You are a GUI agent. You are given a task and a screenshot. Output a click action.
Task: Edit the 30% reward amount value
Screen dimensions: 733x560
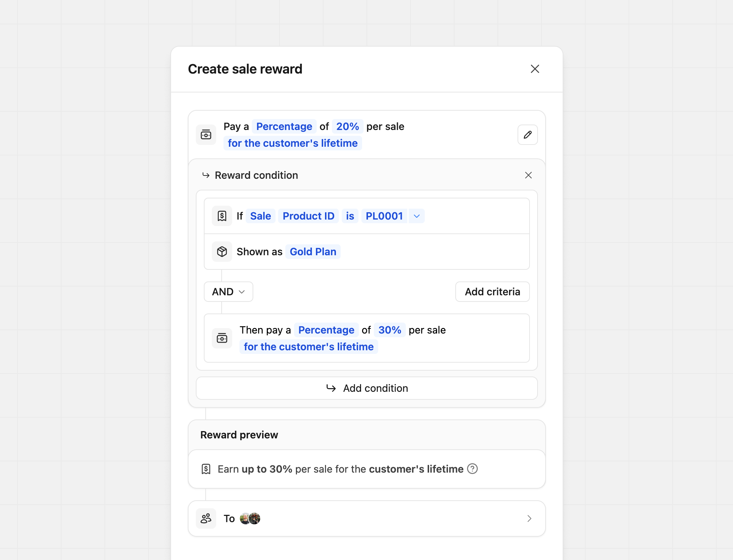tap(389, 330)
